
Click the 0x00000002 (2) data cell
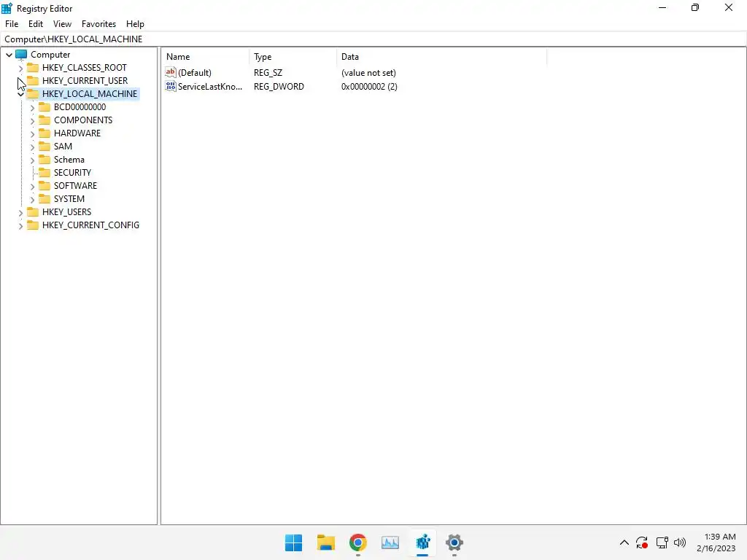point(369,87)
